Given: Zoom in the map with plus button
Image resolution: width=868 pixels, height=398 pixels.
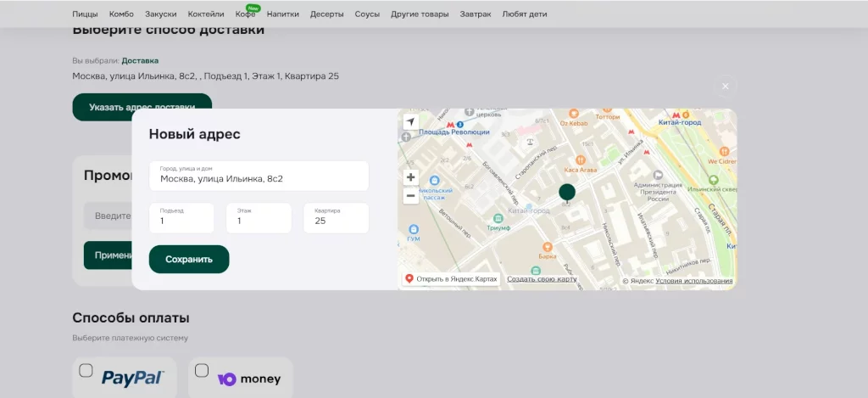Looking at the screenshot, I should [411, 177].
